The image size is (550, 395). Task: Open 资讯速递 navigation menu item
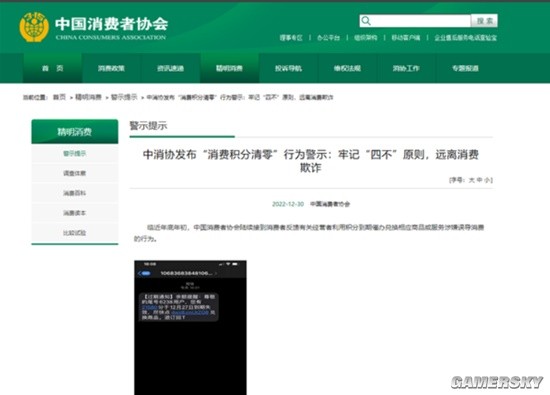point(170,68)
